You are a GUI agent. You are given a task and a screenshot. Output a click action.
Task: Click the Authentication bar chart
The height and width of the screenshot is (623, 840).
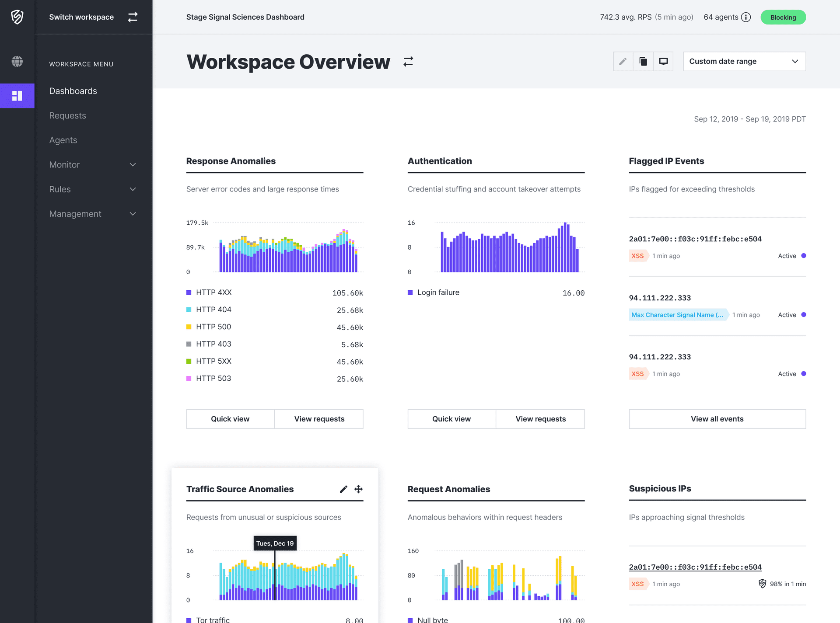coord(510,247)
